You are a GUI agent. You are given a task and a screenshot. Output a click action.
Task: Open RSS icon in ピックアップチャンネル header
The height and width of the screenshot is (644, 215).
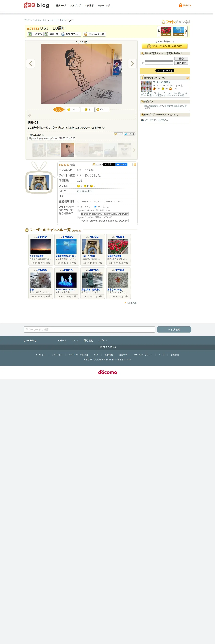tap(188, 78)
